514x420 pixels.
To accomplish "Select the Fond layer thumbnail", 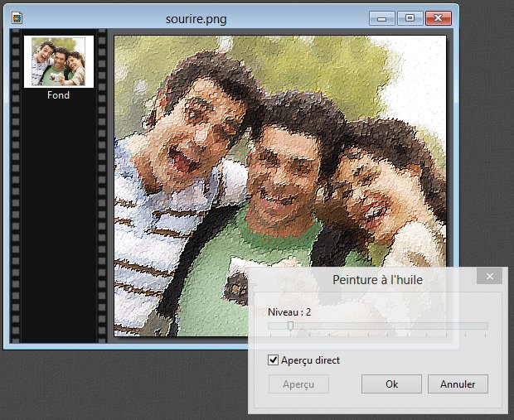I will click(58, 62).
